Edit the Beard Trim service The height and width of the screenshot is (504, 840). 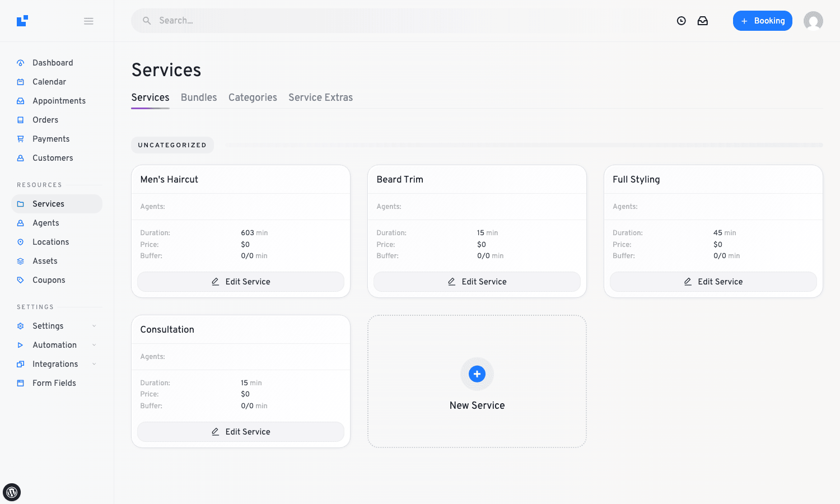tap(477, 282)
